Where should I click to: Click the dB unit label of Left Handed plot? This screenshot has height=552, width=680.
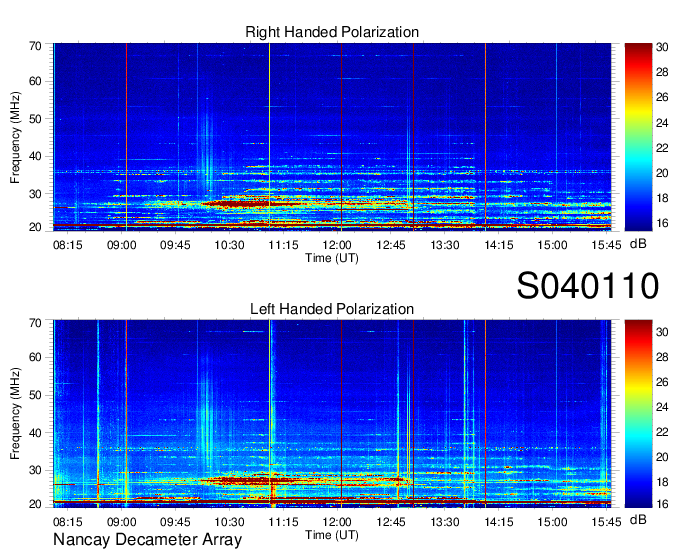coord(638,520)
